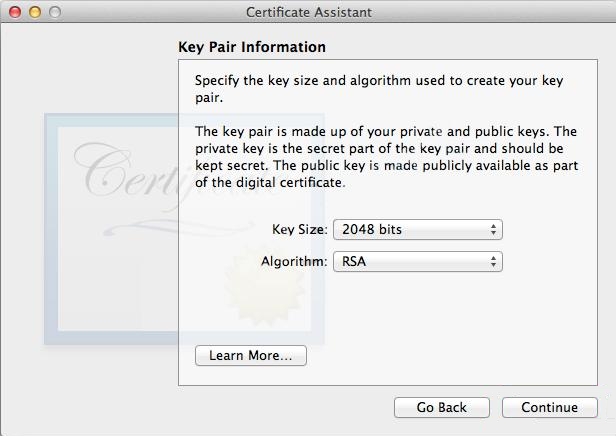Open the Algorithm dropdown showing RSA
The width and height of the screenshot is (616, 436).
418,262
